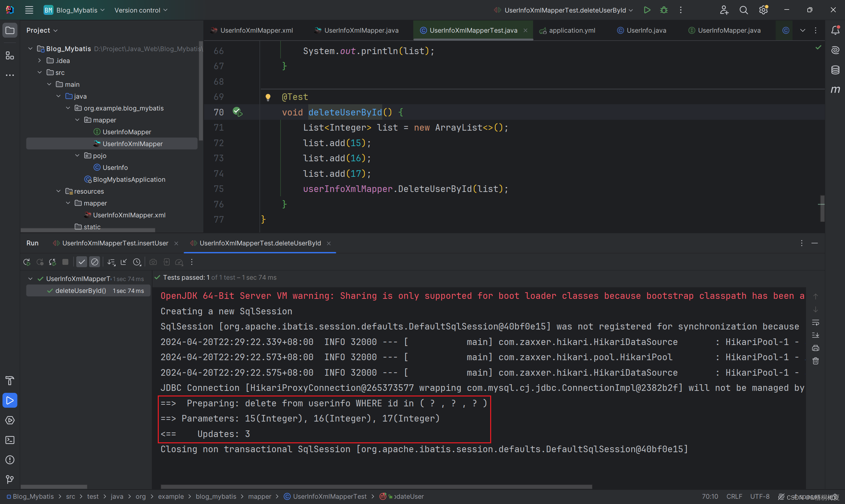This screenshot has width=845, height=504.
Task: Click CRLF line separator in status bar
Action: pyautogui.click(x=734, y=496)
